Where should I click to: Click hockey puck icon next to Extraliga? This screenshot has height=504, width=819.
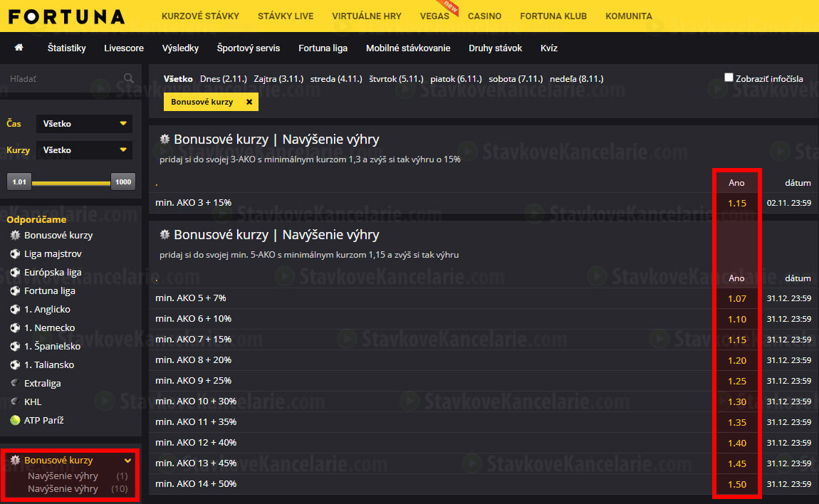[15, 383]
